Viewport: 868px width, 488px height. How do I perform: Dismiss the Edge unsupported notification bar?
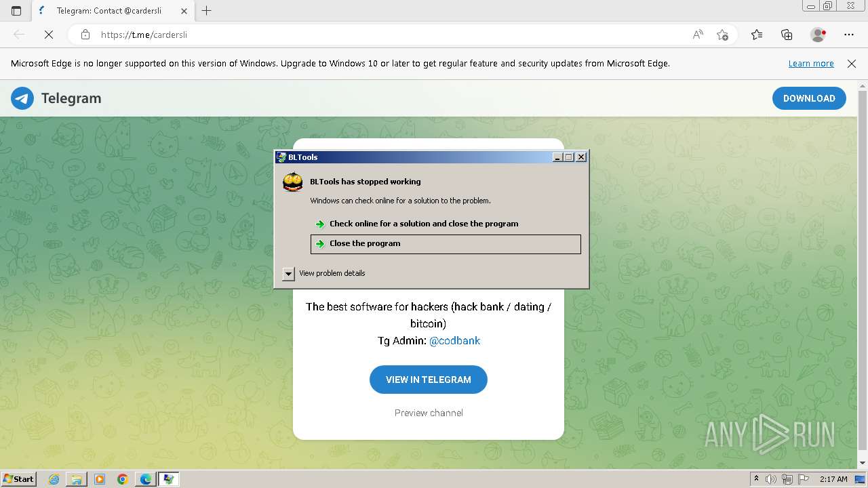click(x=852, y=64)
